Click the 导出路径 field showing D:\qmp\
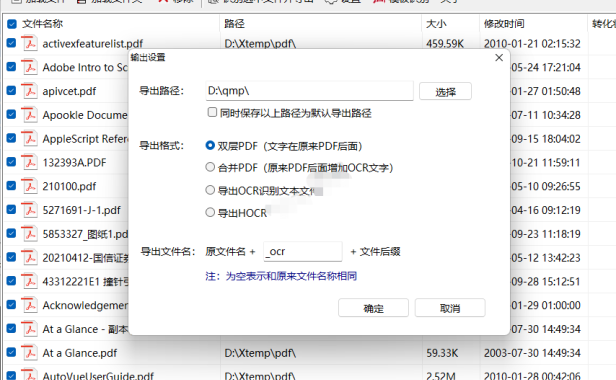Screen dimensions: 616x380 309,91
